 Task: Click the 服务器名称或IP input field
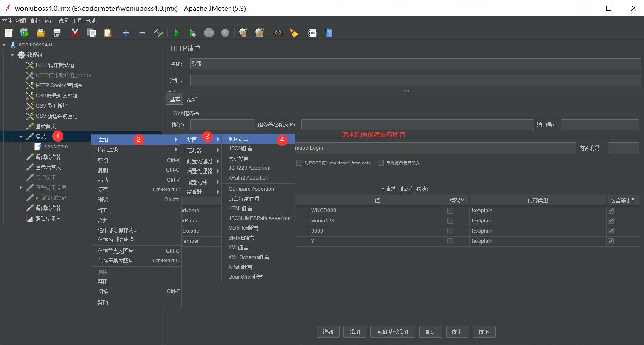418,125
